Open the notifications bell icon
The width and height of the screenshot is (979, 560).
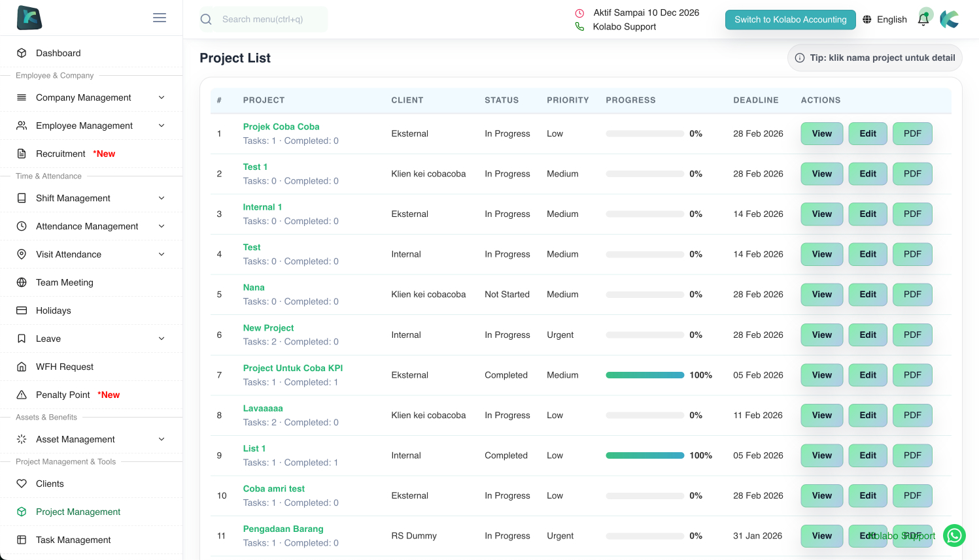pyautogui.click(x=923, y=20)
